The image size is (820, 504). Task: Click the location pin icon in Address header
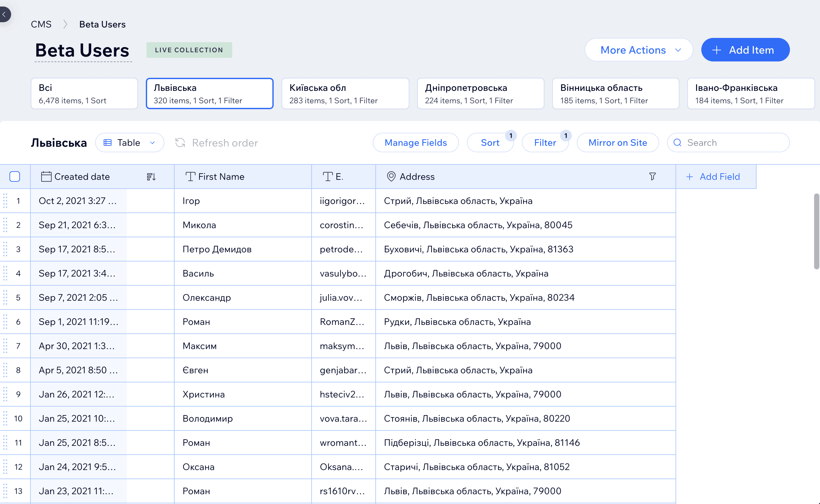pos(391,176)
